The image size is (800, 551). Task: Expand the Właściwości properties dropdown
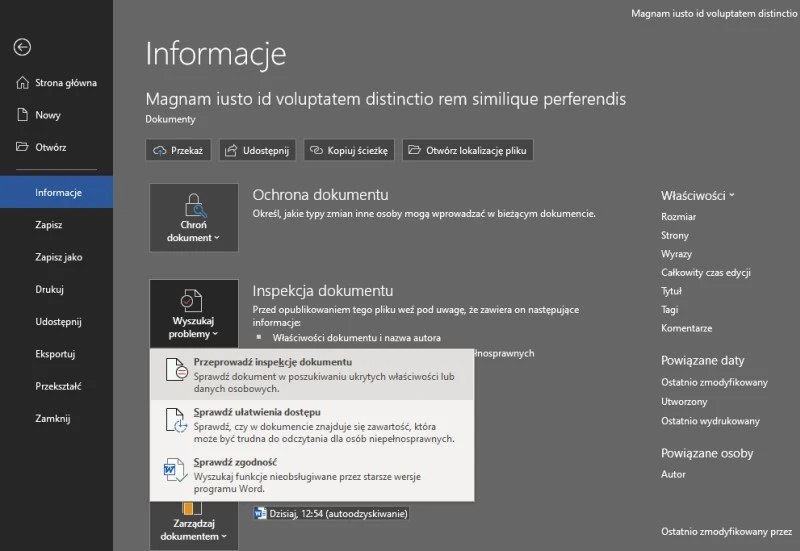[697, 196]
